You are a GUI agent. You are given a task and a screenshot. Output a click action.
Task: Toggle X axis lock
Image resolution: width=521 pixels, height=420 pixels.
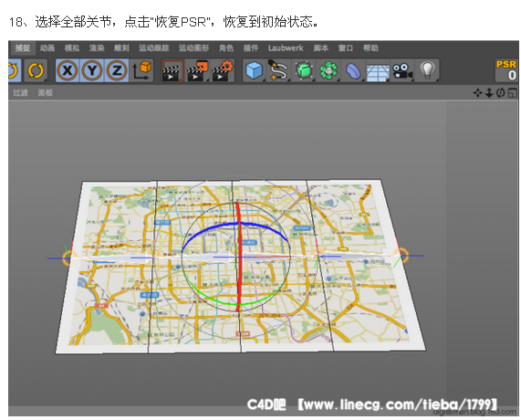click(68, 70)
